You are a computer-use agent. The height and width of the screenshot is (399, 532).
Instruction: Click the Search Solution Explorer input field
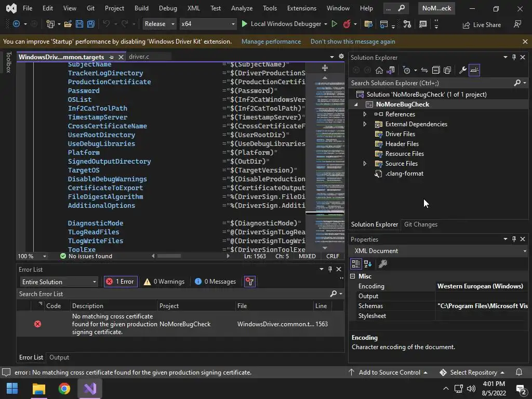click(x=432, y=83)
